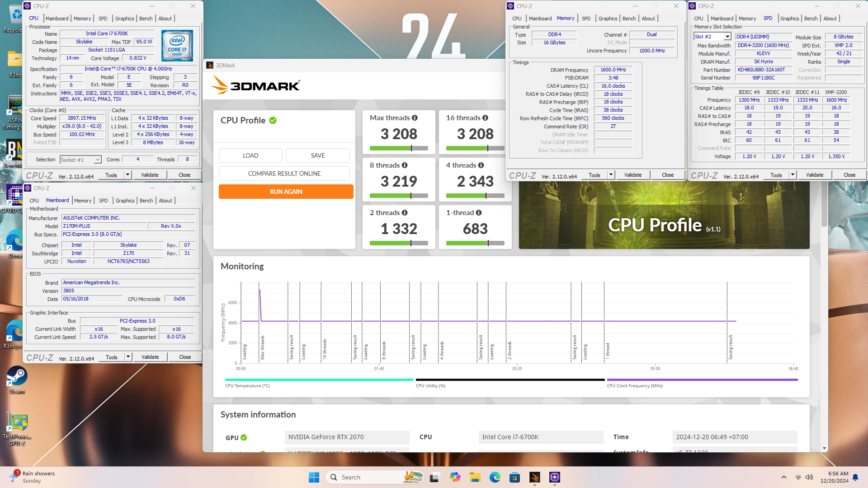Open Microsoft Store from the taskbar
The image size is (868, 488).
[x=514, y=477]
